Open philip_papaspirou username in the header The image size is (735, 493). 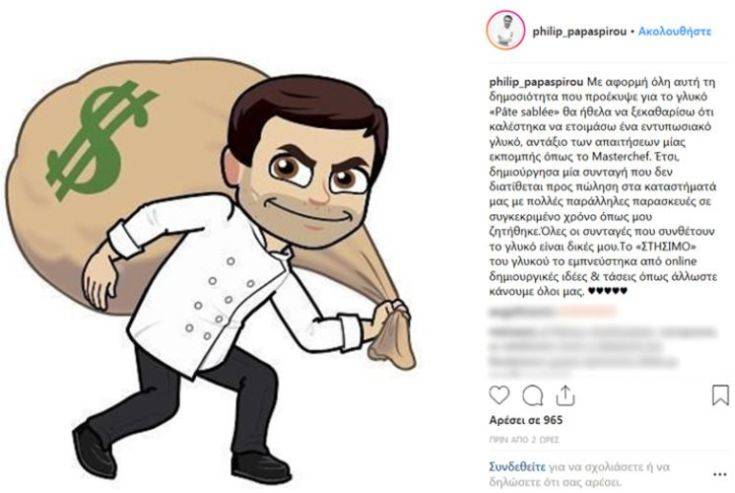click(x=580, y=31)
